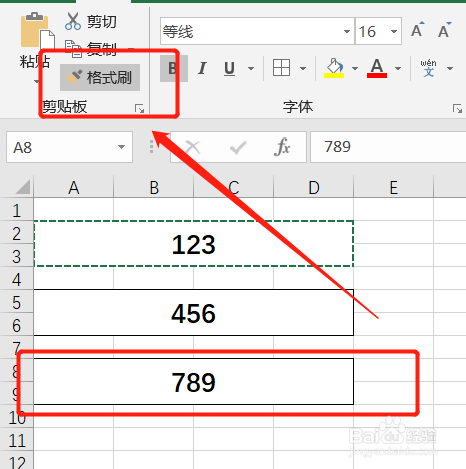Select row 11 header

(x=17, y=439)
